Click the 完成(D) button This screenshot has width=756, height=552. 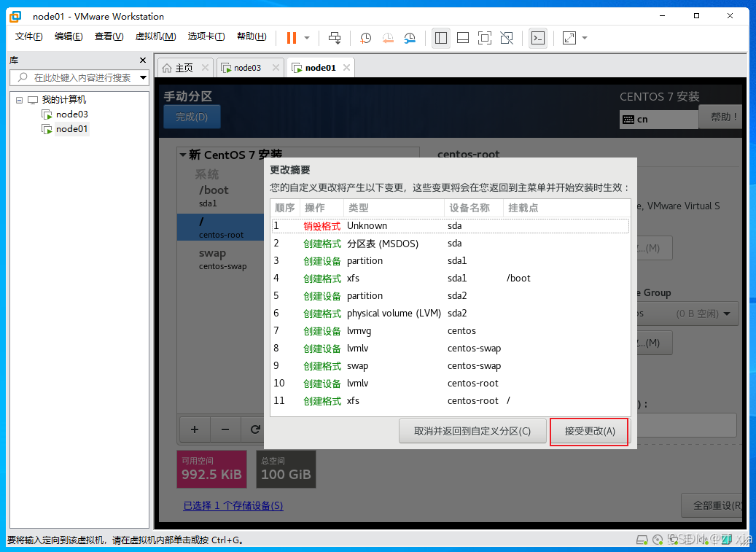tap(192, 117)
